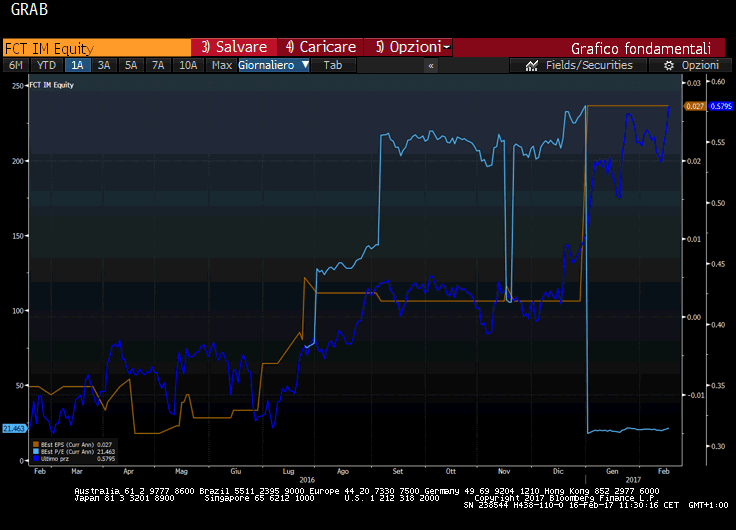
Task: Select the Max range button
Action: pos(222,65)
